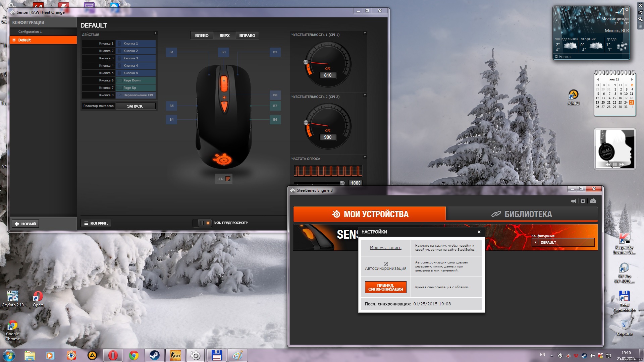
Task: Select the Вправо mouse view tab
Action: tap(247, 36)
